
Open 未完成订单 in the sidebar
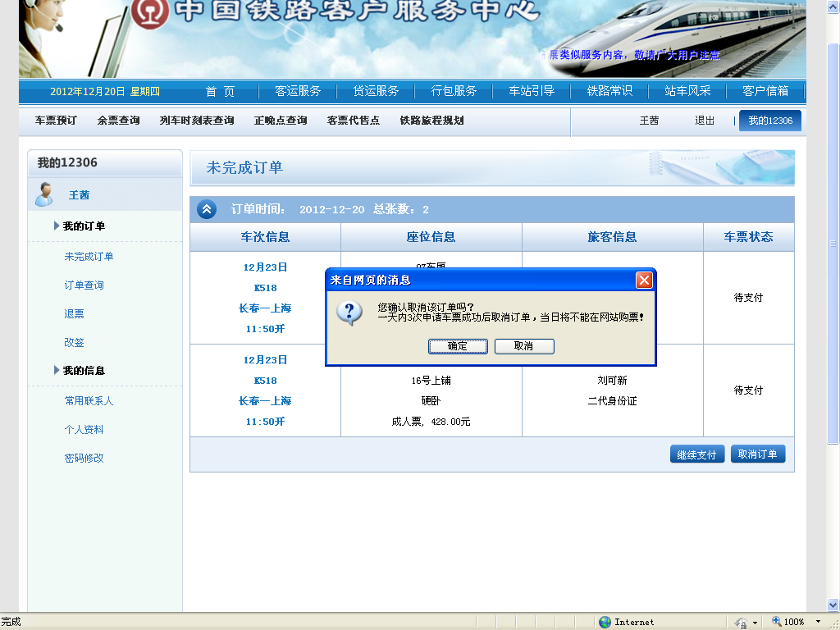[89, 257]
